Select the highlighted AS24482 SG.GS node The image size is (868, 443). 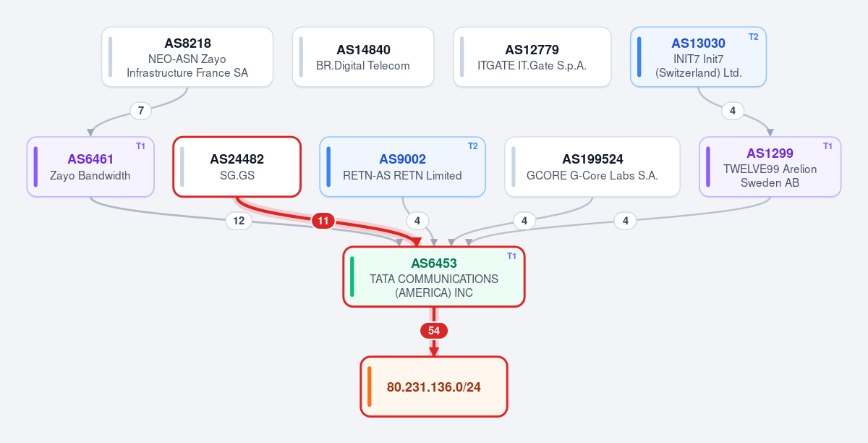pyautogui.click(x=237, y=166)
